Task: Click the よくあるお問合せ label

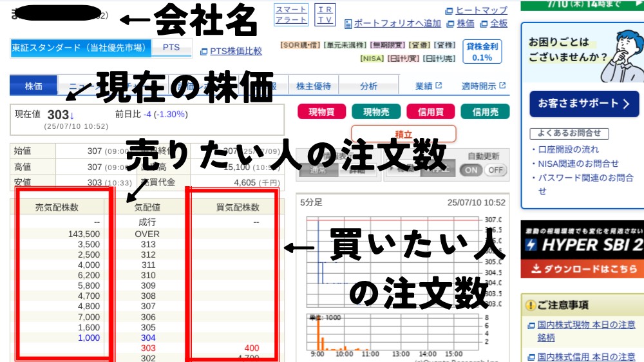Action: tap(569, 133)
